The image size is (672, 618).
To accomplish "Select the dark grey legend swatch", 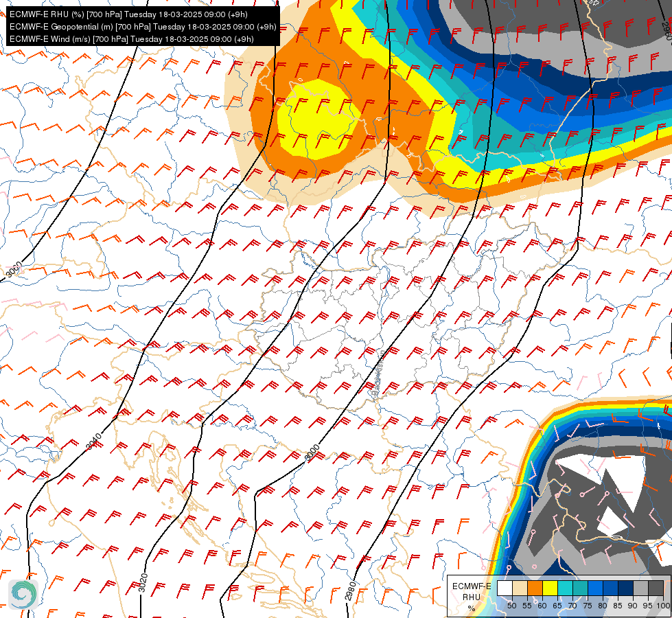I will (x=656, y=588).
